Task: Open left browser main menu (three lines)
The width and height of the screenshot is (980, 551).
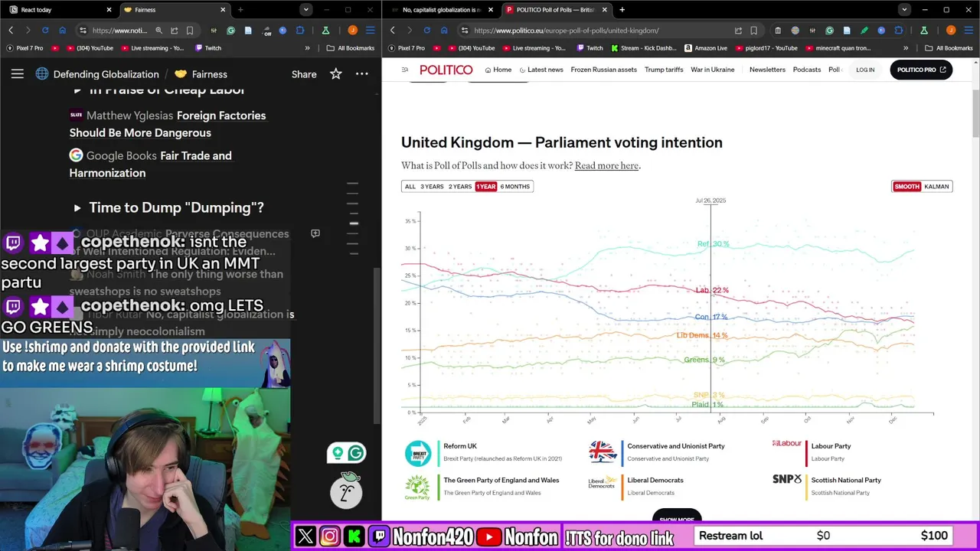Action: (x=370, y=31)
